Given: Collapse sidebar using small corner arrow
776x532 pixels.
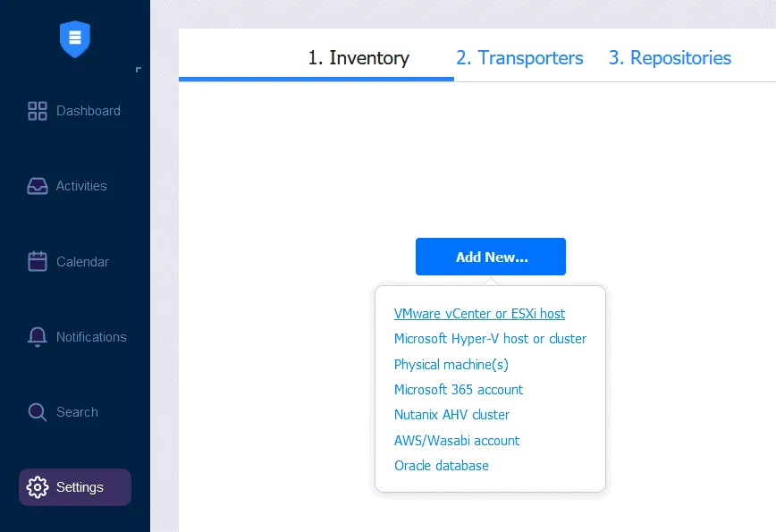Looking at the screenshot, I should coord(138,70).
